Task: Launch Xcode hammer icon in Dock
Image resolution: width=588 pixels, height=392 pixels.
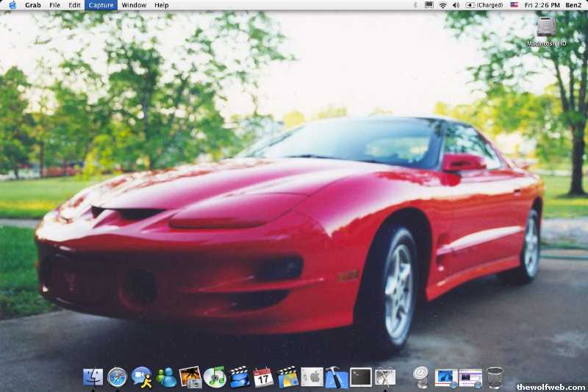Action: tap(336, 377)
